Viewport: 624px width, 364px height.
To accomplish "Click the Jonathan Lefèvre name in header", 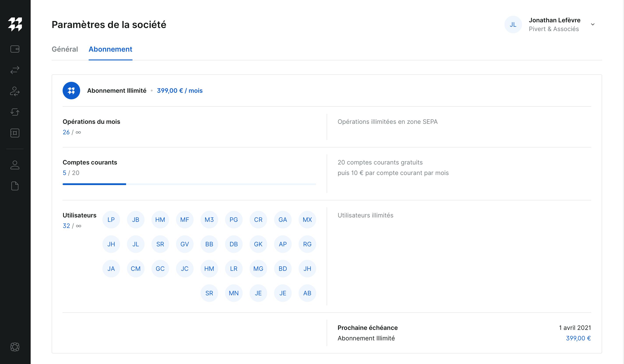I will pos(555,20).
